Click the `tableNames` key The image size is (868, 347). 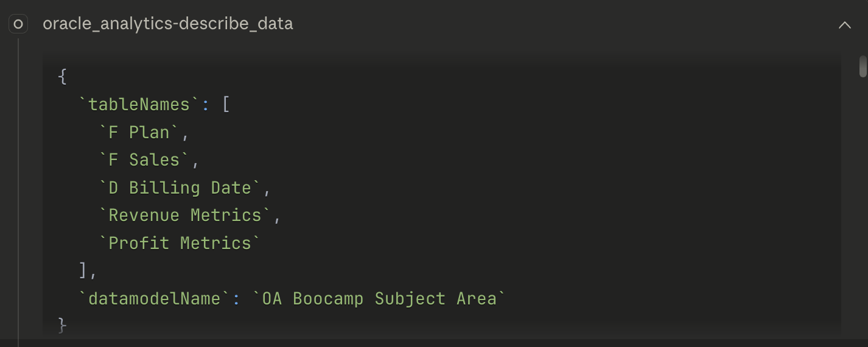tap(139, 105)
